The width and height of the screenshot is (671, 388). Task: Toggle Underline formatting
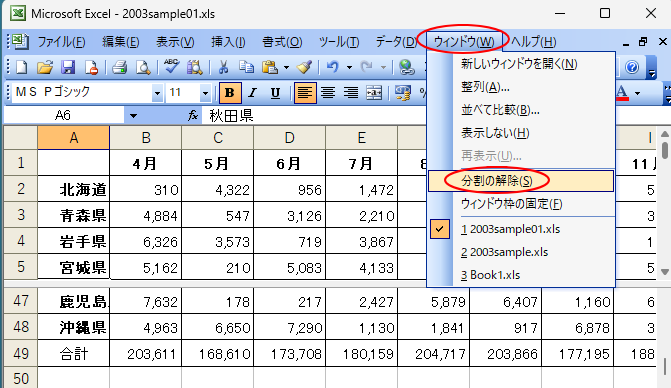(275, 92)
